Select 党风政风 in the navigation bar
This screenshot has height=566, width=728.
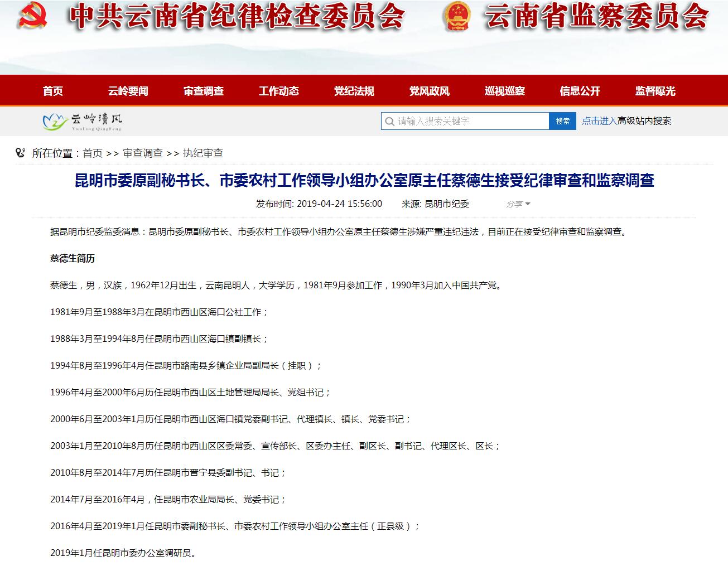(430, 91)
